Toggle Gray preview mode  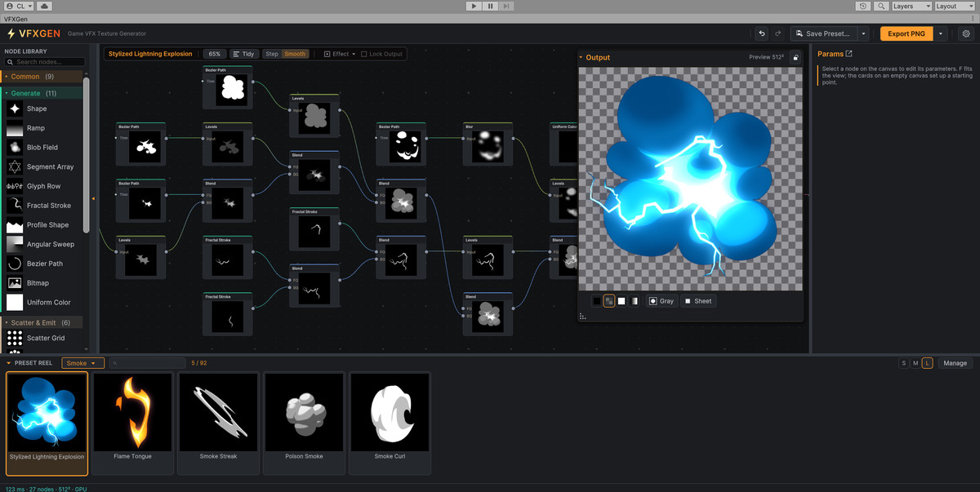[661, 301]
